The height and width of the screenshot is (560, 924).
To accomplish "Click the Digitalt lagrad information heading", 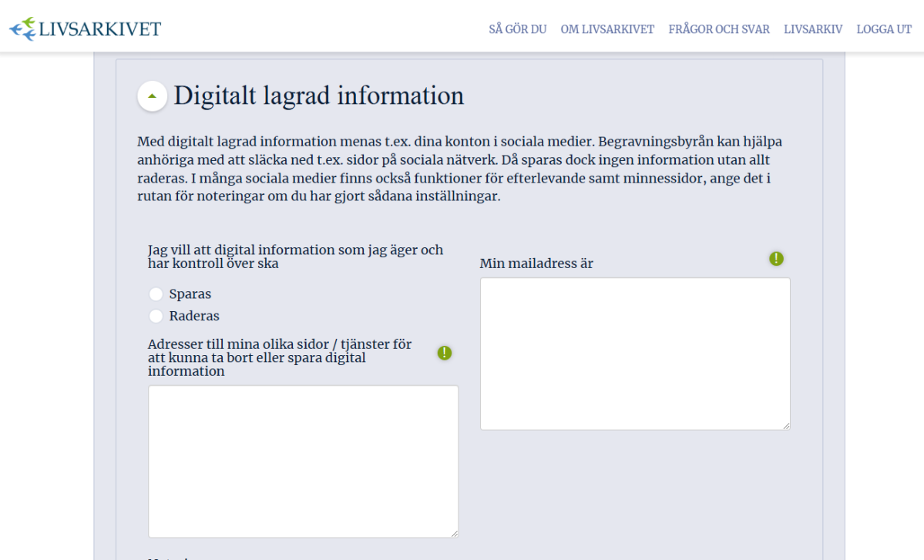I will click(x=318, y=96).
